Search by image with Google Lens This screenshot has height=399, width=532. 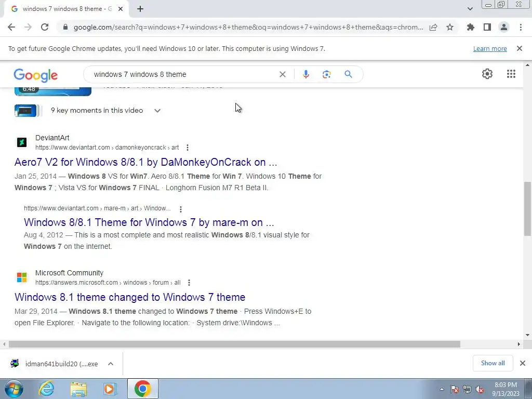[326, 74]
